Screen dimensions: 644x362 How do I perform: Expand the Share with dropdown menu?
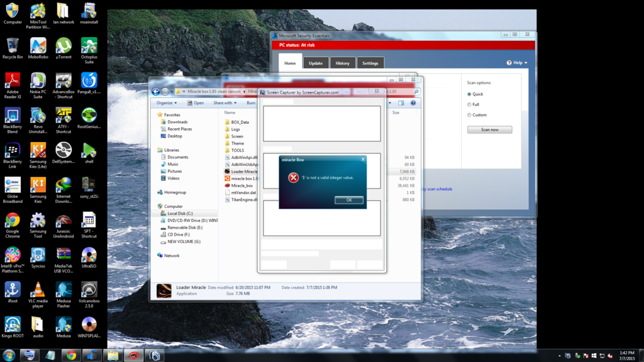[x=225, y=102]
